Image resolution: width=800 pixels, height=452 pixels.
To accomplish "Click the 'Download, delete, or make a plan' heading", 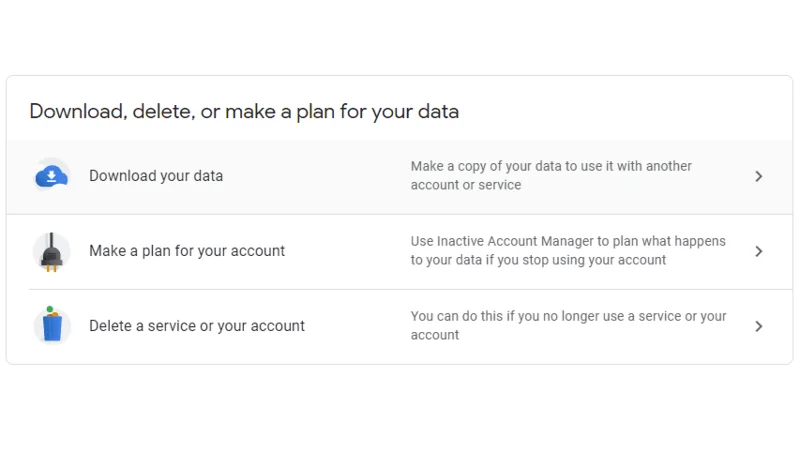I will [244, 112].
